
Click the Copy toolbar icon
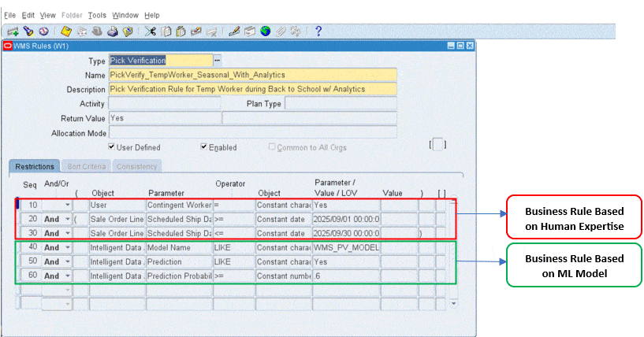click(166, 31)
